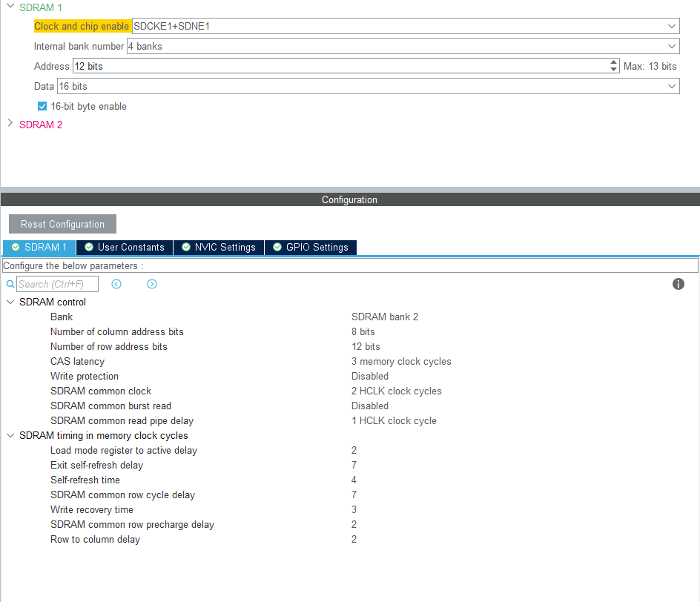Open Clock and chip enable dropdown
Viewport: 700px width, 602px height.
point(671,26)
